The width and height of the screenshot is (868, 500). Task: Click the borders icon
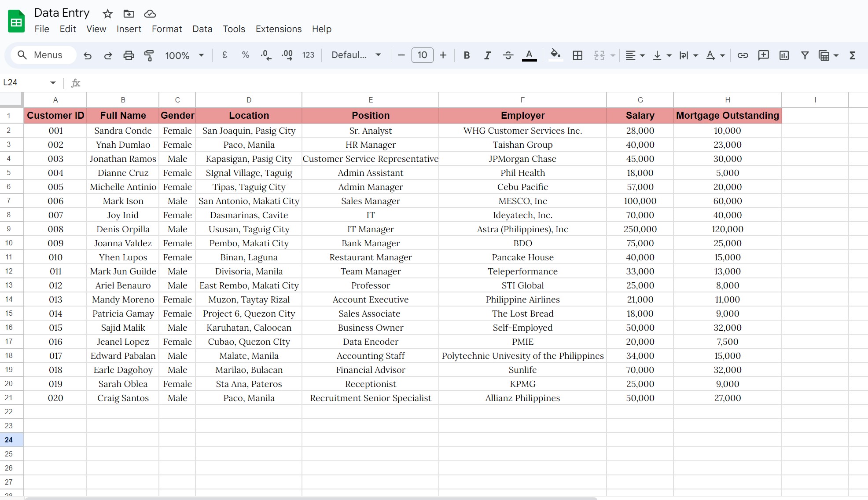point(577,55)
